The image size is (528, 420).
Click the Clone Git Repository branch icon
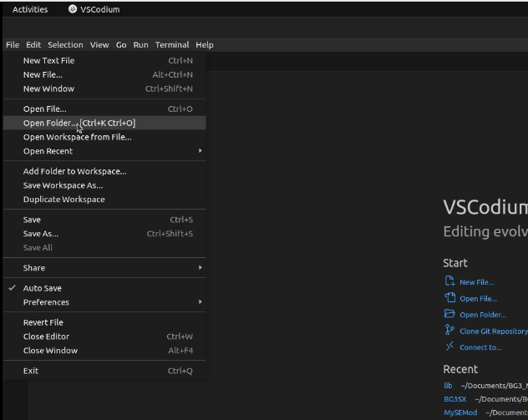(x=449, y=330)
